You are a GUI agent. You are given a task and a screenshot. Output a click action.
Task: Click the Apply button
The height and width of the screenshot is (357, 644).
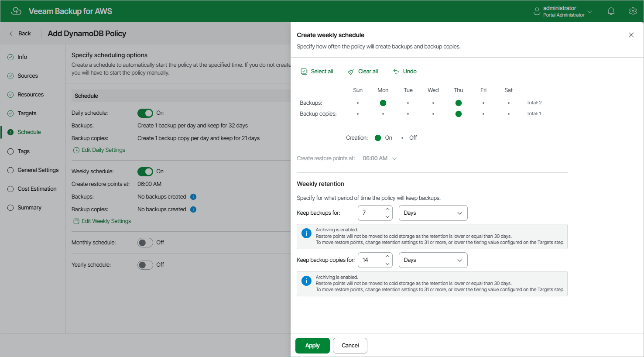[x=312, y=346]
